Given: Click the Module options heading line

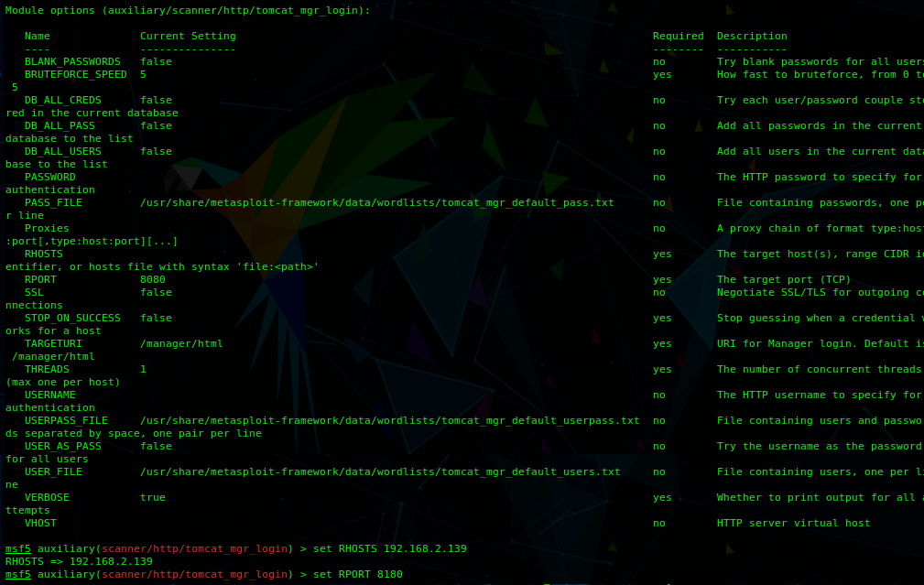Looking at the screenshot, I should (x=188, y=11).
